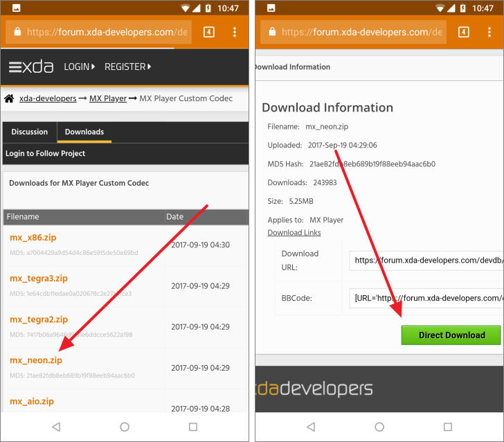Tap Android recents button on left phone
The height and width of the screenshot is (442, 504).
pyautogui.click(x=193, y=427)
